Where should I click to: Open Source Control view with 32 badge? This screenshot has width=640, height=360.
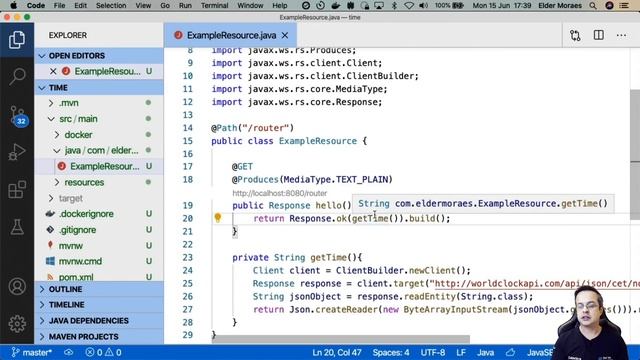tap(18, 116)
